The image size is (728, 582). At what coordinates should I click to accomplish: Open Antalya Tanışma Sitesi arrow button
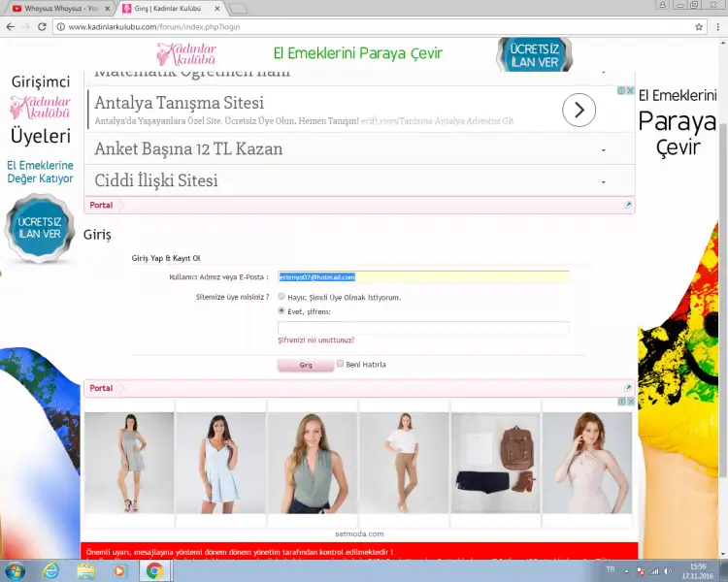point(579,110)
